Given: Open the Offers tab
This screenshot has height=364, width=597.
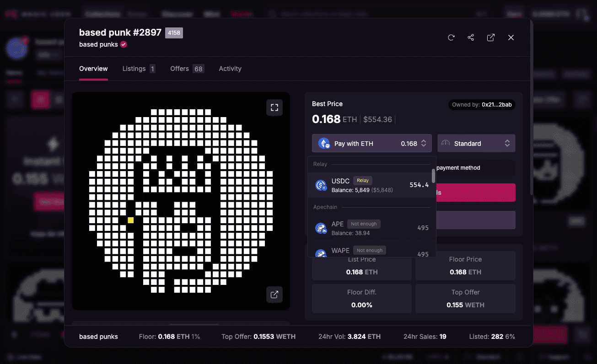Looking at the screenshot, I should [x=187, y=69].
